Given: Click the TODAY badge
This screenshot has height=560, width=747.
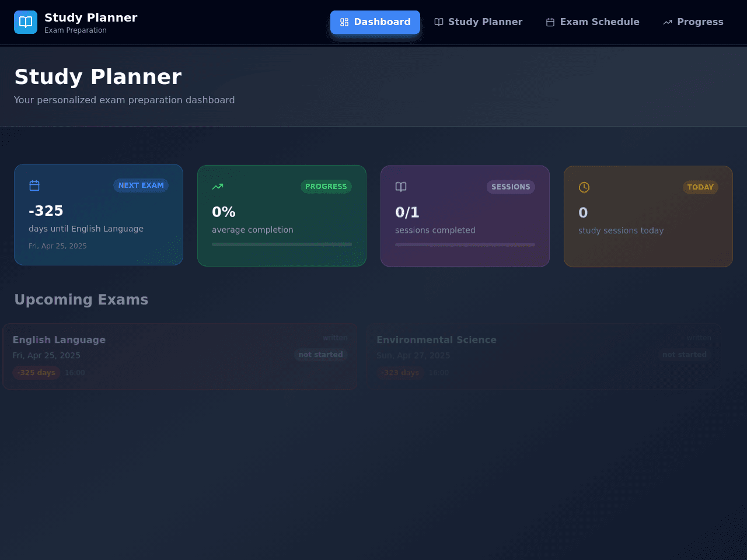Looking at the screenshot, I should tap(700, 187).
